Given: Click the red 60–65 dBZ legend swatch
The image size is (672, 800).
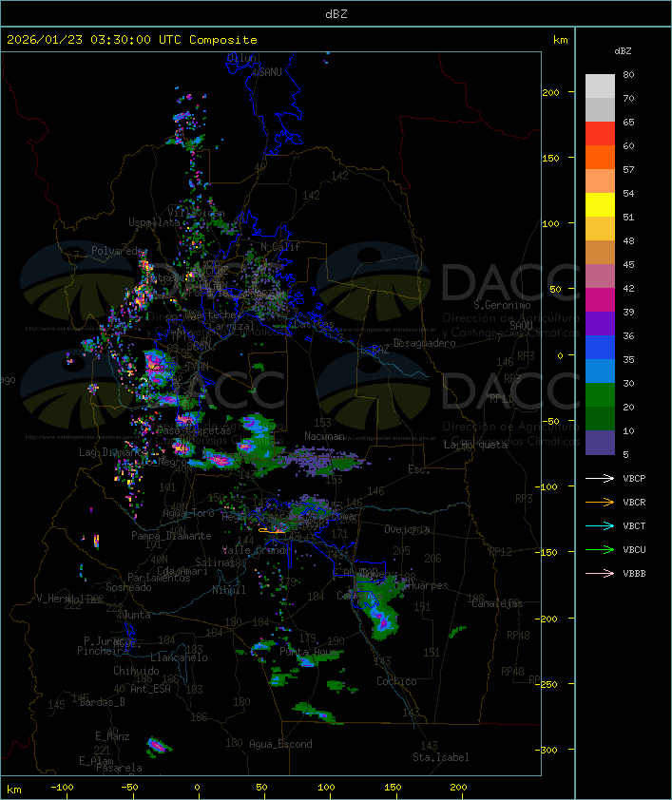Looking at the screenshot, I should click(x=600, y=134).
